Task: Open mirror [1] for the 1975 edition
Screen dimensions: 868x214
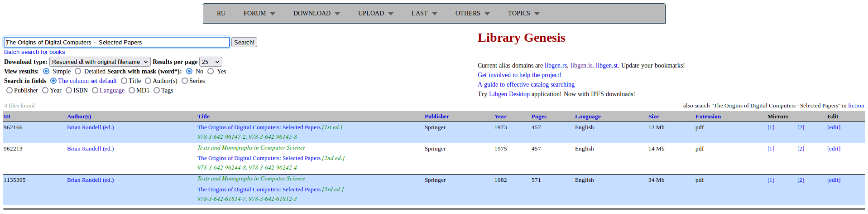Action: (771, 149)
